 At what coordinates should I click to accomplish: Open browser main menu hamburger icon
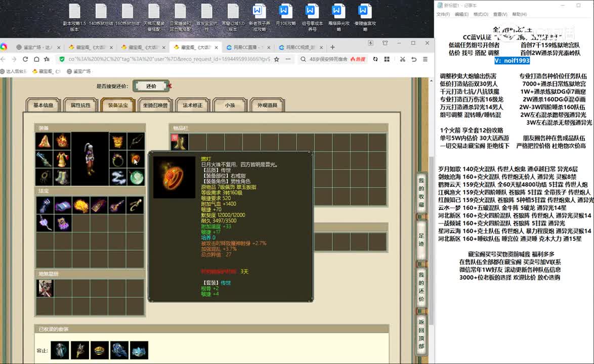click(x=425, y=59)
